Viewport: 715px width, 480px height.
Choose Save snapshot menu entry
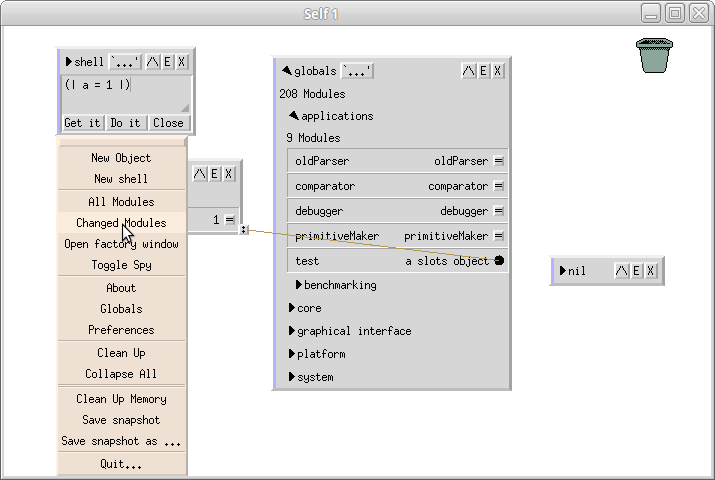click(x=121, y=420)
